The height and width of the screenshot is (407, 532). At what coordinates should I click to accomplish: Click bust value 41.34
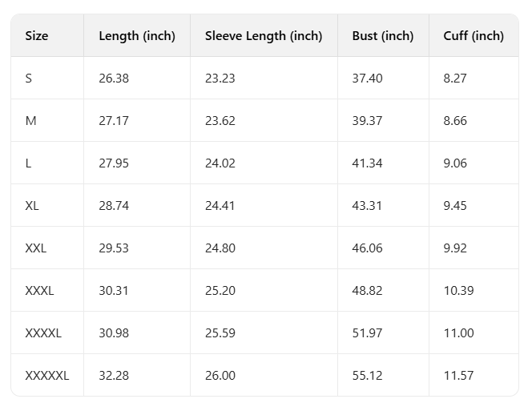click(x=367, y=163)
